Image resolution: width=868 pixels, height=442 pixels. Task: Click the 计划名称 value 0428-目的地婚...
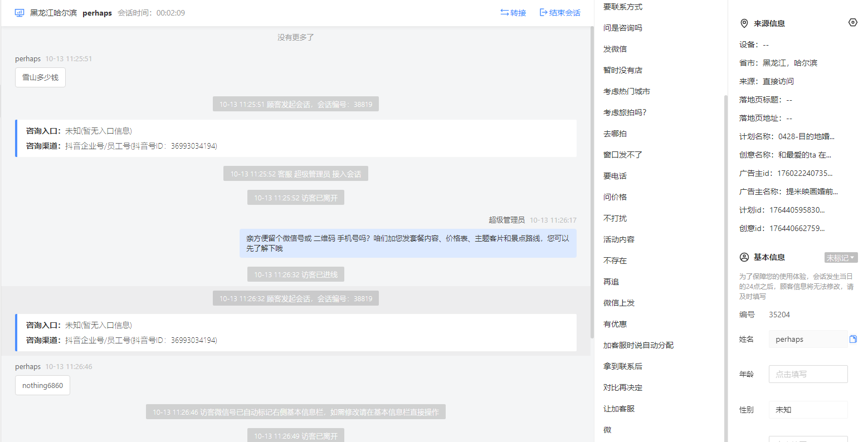806,136
